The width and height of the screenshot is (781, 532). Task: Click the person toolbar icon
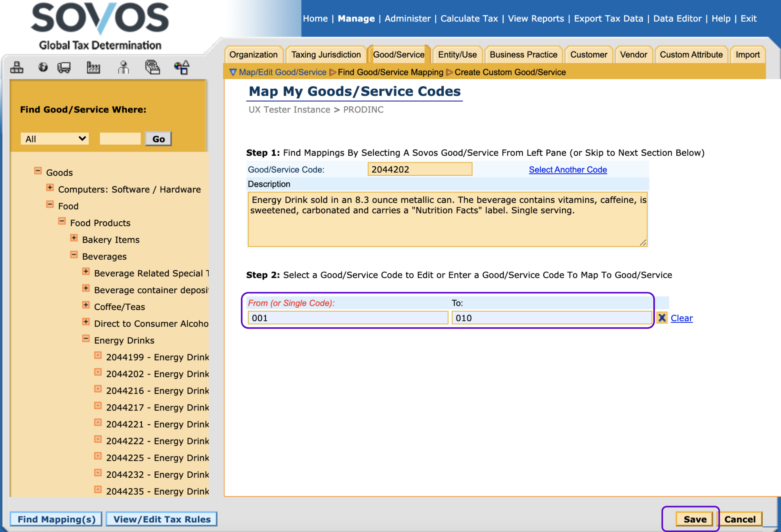(x=123, y=68)
